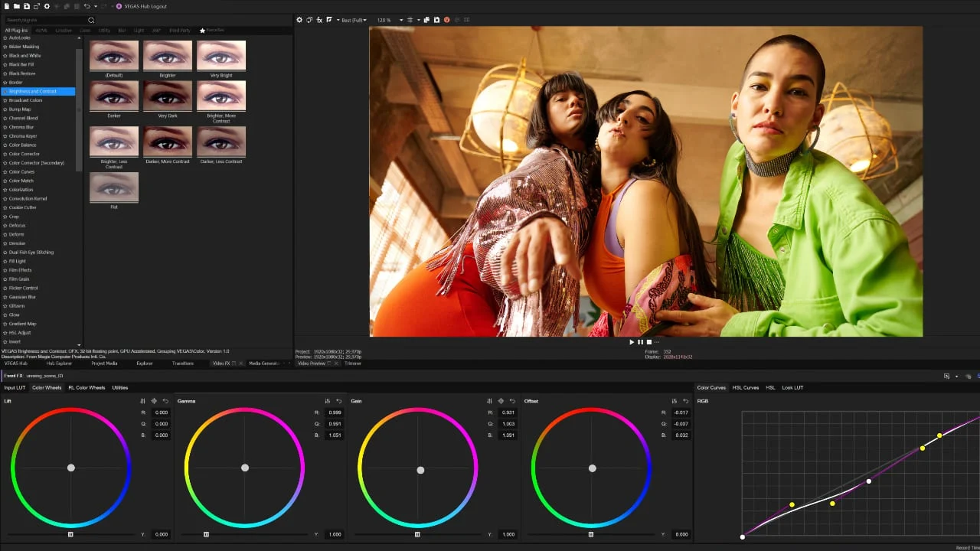
Task: Toggle the Favorites star filter
Action: click(x=202, y=31)
